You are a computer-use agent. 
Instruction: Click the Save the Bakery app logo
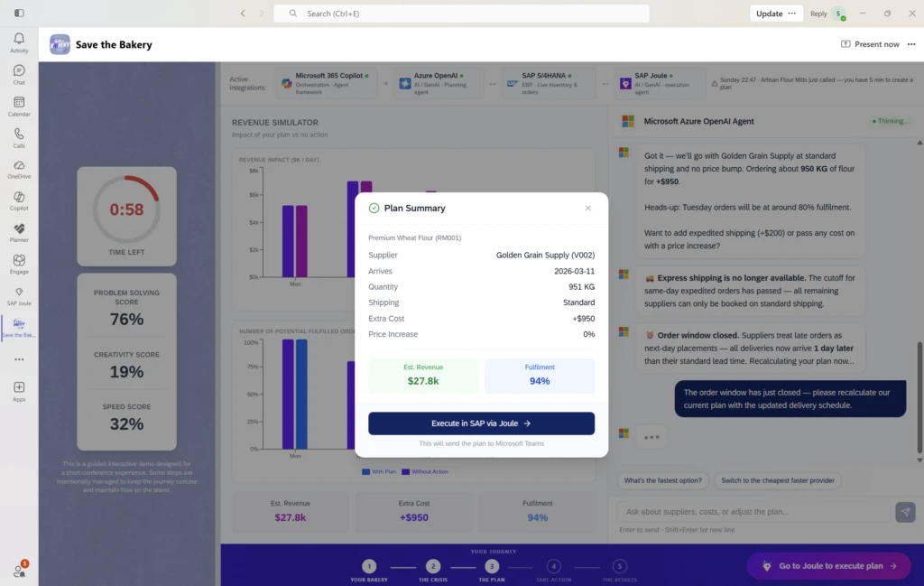(x=60, y=44)
